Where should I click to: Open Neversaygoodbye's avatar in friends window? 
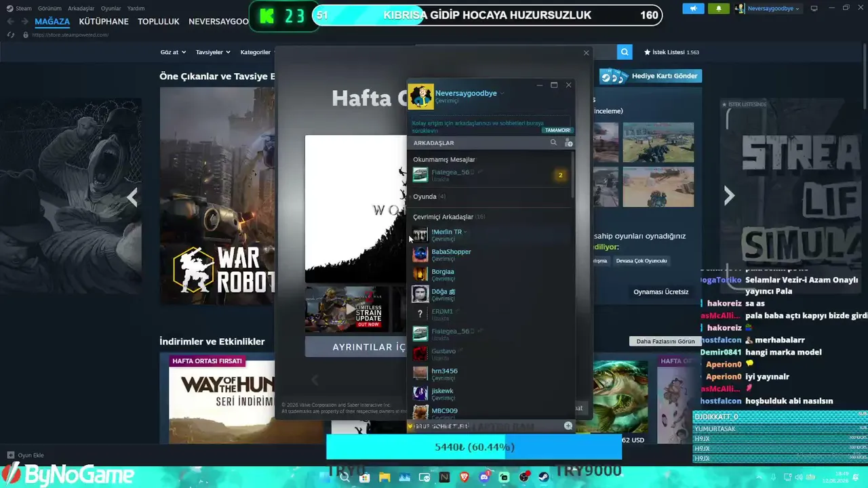point(421,96)
